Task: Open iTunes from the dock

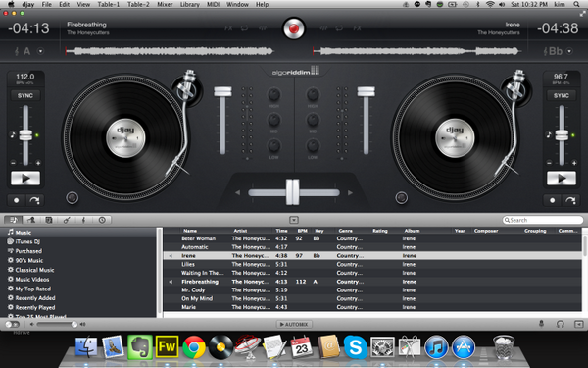Action: point(436,347)
